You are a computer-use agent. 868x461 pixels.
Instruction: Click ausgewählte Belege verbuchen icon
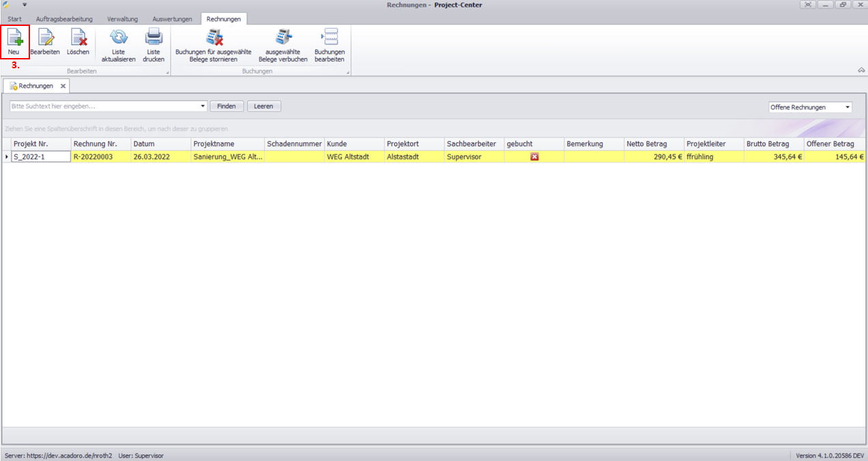pos(283,38)
